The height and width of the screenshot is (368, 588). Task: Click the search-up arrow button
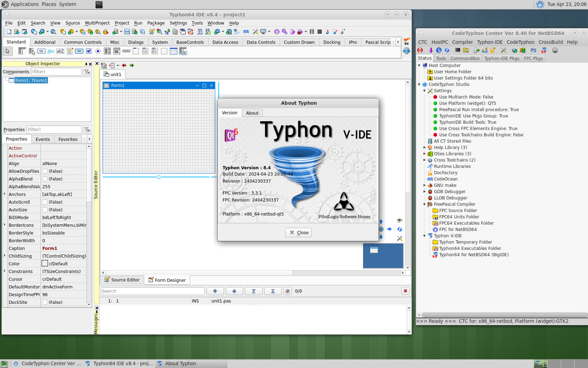click(234, 291)
